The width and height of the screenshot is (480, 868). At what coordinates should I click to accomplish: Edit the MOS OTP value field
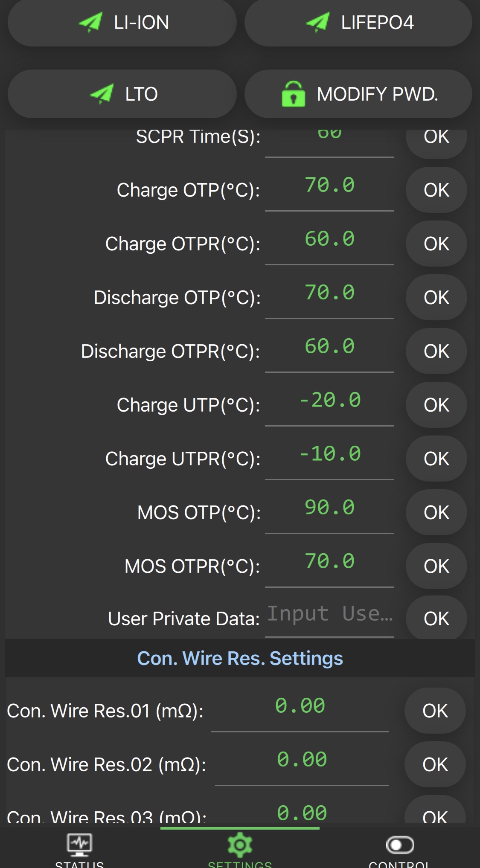tap(329, 508)
